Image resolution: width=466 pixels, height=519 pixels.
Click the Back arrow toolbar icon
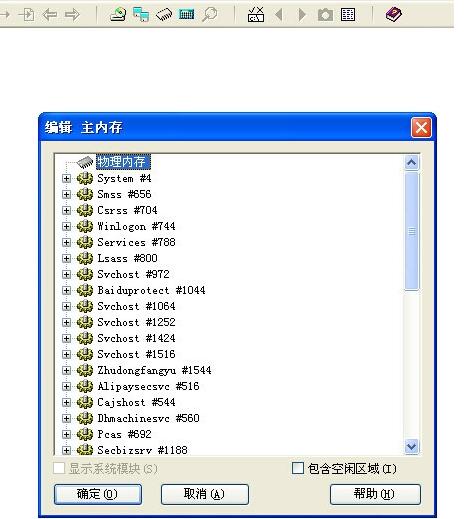click(x=50, y=15)
